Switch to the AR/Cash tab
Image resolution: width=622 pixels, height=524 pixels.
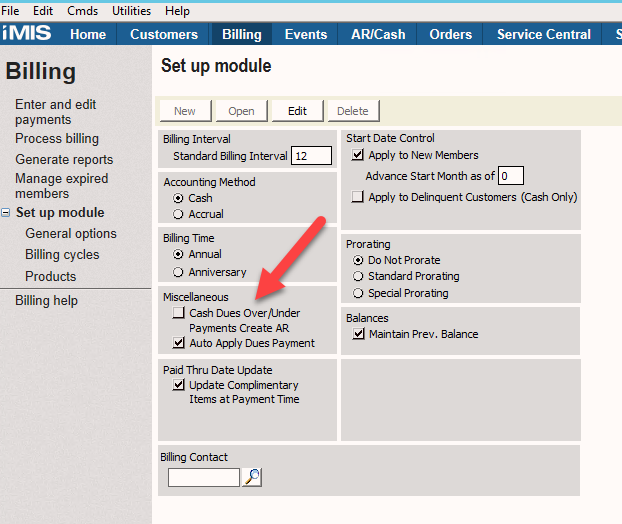pos(378,34)
